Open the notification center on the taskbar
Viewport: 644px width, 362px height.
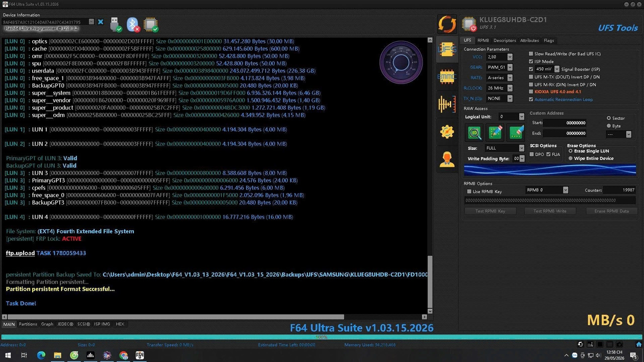point(633,355)
